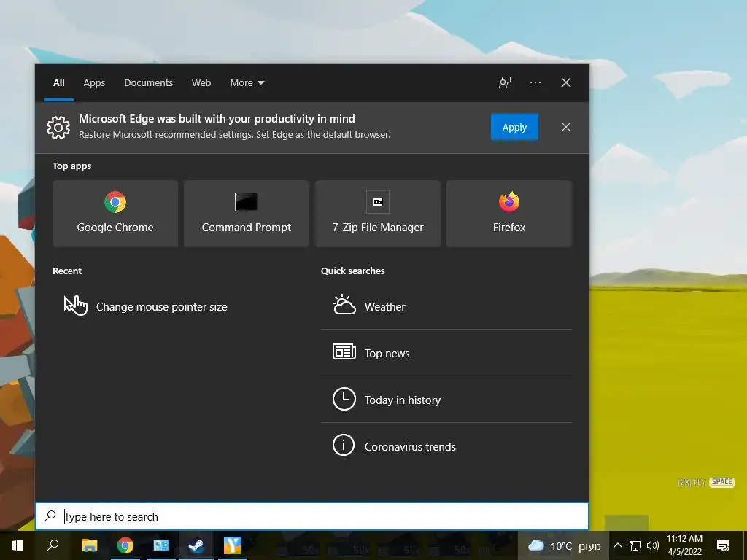Run the Coronavirus trends quick search
This screenshot has width=747, height=560.
tap(446, 447)
